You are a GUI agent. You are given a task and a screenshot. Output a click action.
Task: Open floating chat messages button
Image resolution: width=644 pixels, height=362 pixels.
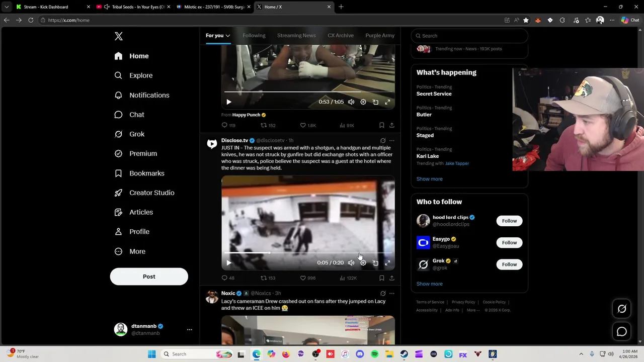(622, 331)
